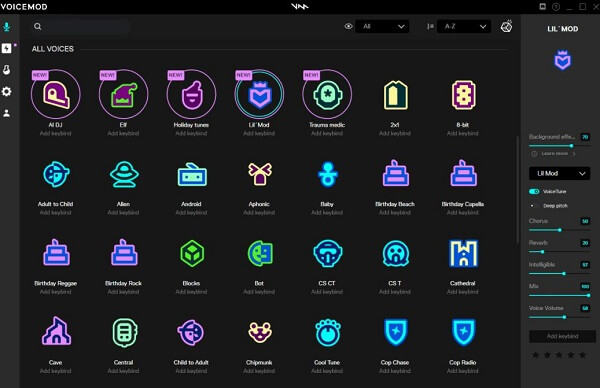This screenshot has width=600, height=388.
Task: Select the 8-bit voice
Action: (x=463, y=95)
